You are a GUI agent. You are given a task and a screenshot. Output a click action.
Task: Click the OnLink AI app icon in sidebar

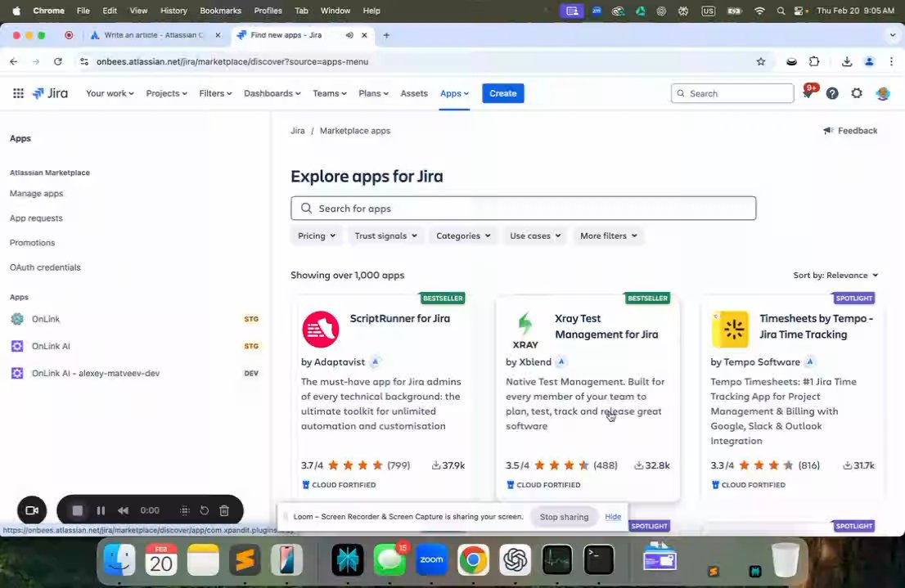coord(17,346)
